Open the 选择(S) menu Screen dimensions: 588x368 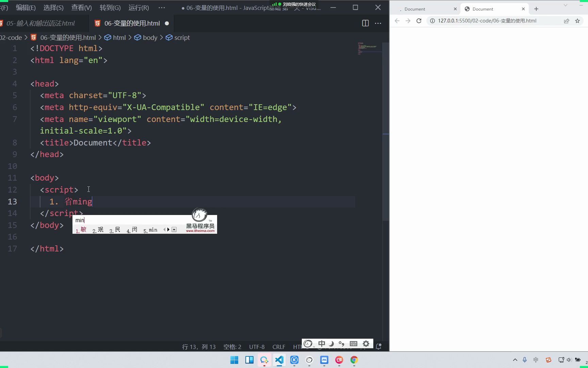[x=53, y=7]
